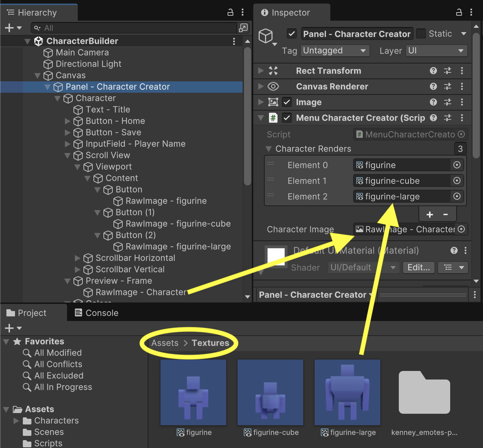
Task: Open scene search-by-type window icon
Action: coord(243,28)
